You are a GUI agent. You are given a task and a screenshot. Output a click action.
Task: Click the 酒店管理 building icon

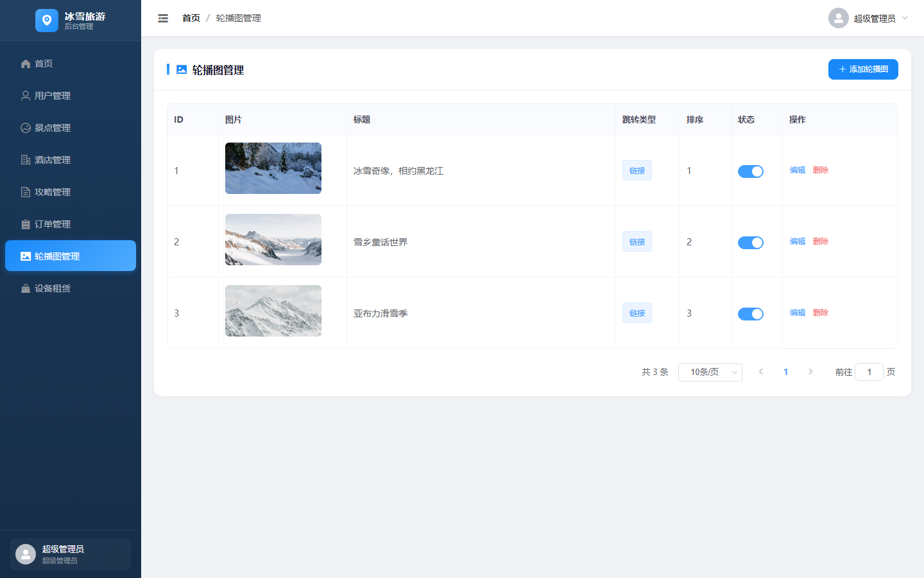pos(26,160)
